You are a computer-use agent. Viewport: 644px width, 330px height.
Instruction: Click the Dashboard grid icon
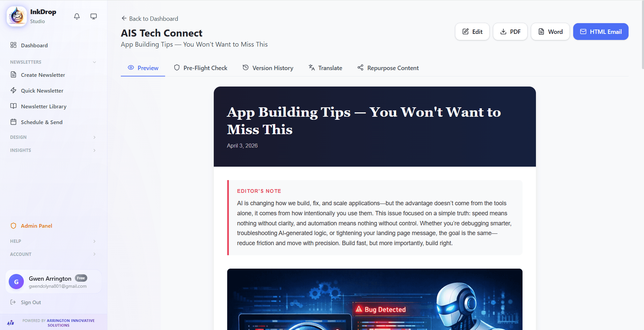pyautogui.click(x=13, y=45)
